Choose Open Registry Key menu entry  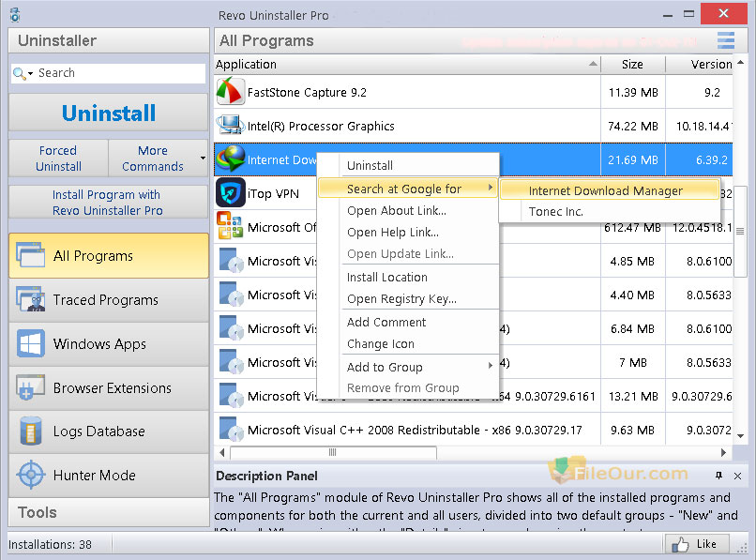point(401,298)
